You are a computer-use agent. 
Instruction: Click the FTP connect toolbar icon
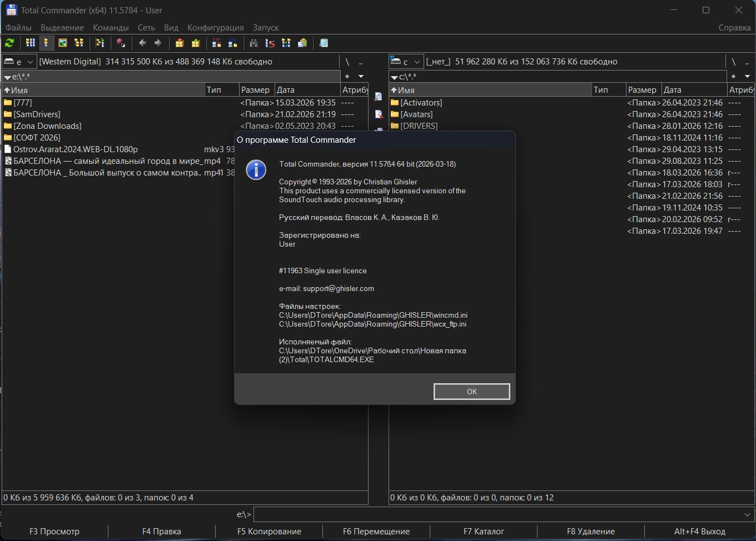coord(217,43)
